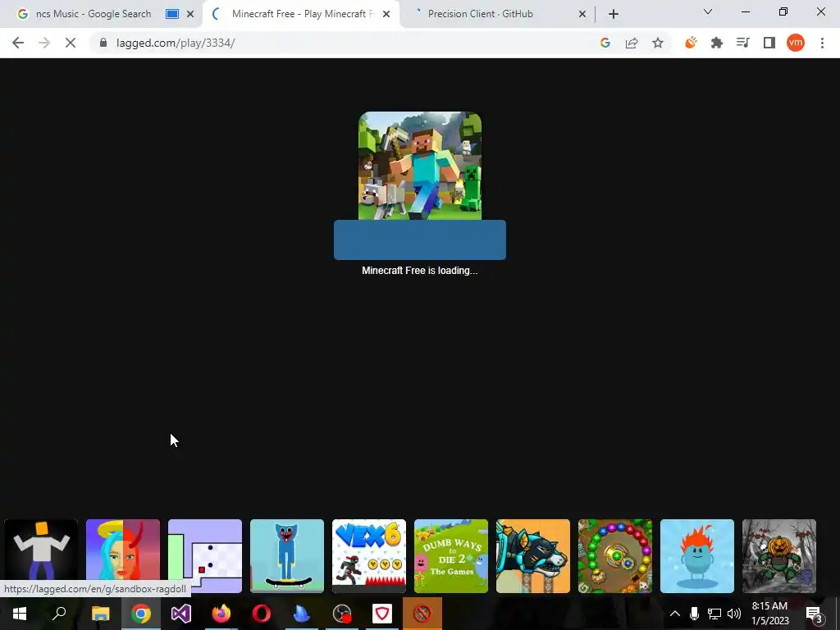Open Firefox from the taskbar
This screenshot has width=840, height=630.
point(221,614)
